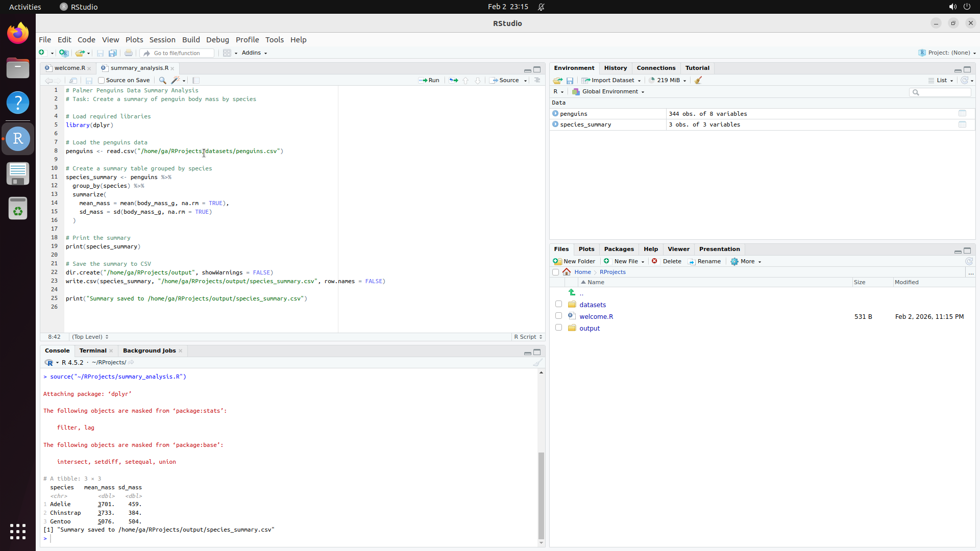Screen dimensions: 980x551
Task: Create a new RStudio project
Action: 63,53
